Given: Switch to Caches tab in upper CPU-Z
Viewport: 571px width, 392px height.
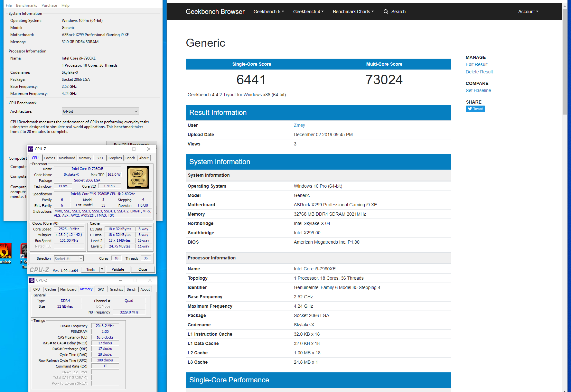Looking at the screenshot, I should point(50,158).
